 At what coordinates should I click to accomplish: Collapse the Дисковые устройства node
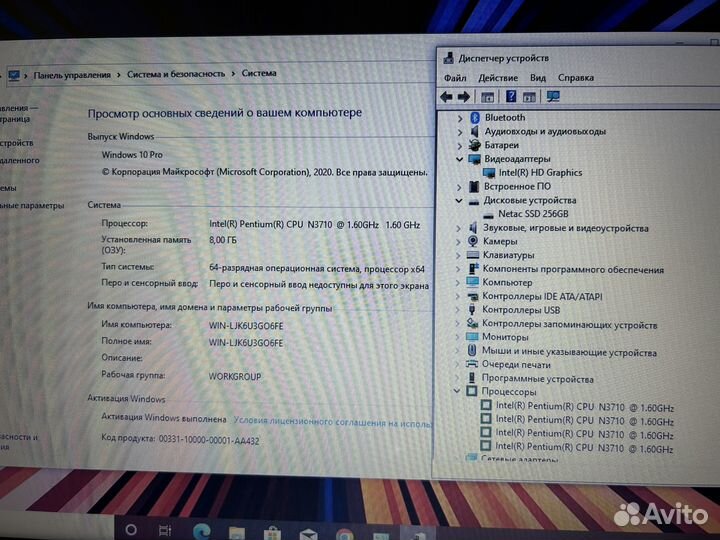[459, 201]
